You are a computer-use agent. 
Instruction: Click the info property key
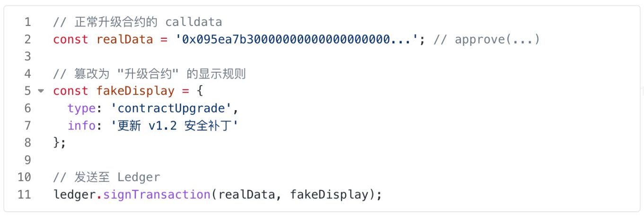(81, 125)
